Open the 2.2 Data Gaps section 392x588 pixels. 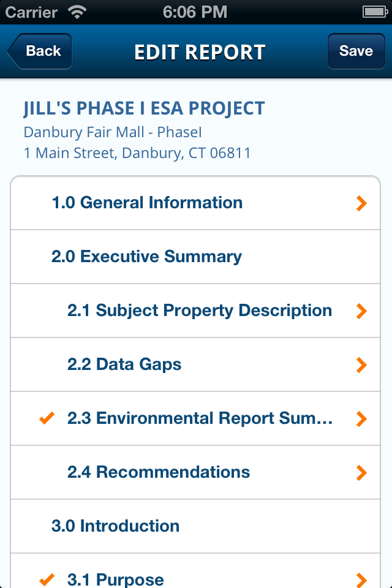(x=195, y=365)
